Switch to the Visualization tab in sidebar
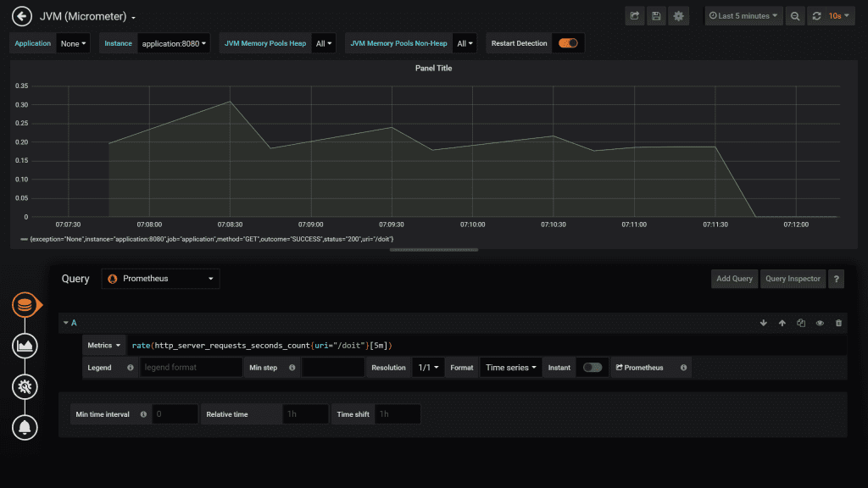The width and height of the screenshot is (868, 488). pos(25,346)
